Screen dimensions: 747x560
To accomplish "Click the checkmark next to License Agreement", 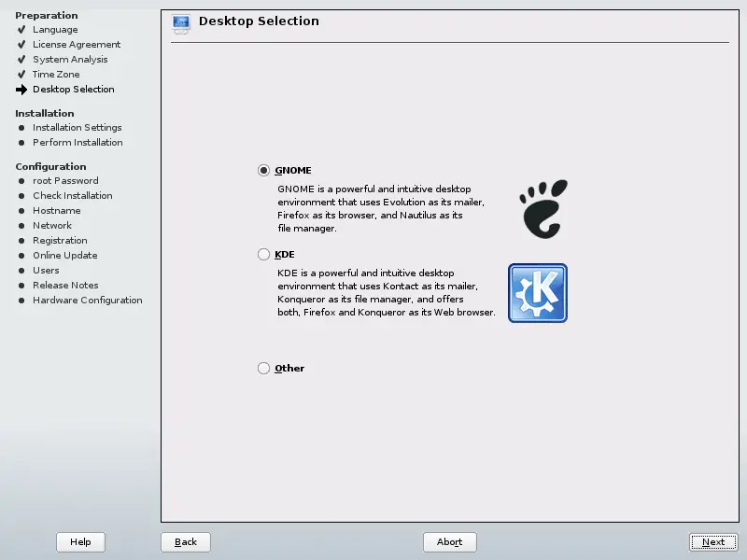I will coord(21,45).
